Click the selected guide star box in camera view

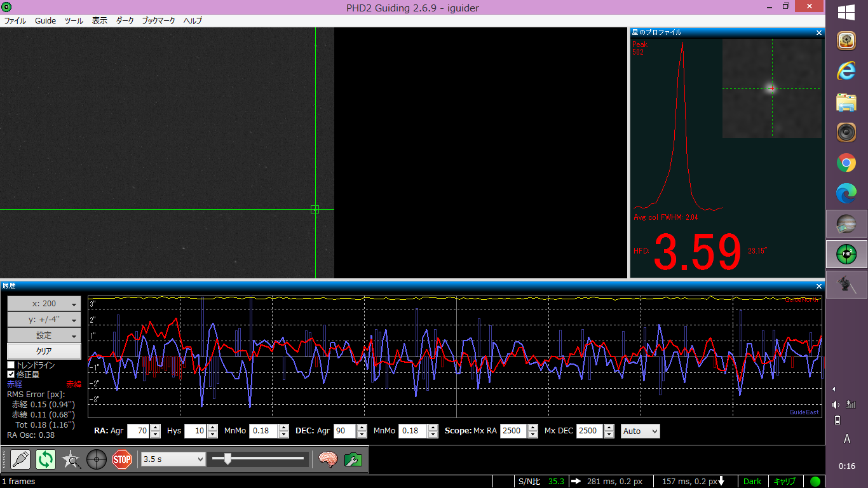coord(315,209)
